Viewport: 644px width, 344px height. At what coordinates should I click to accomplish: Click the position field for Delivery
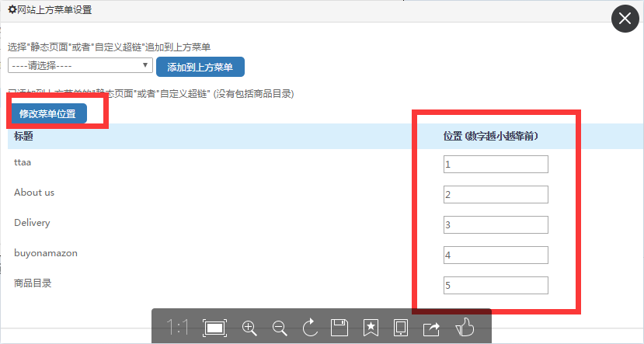(496, 225)
